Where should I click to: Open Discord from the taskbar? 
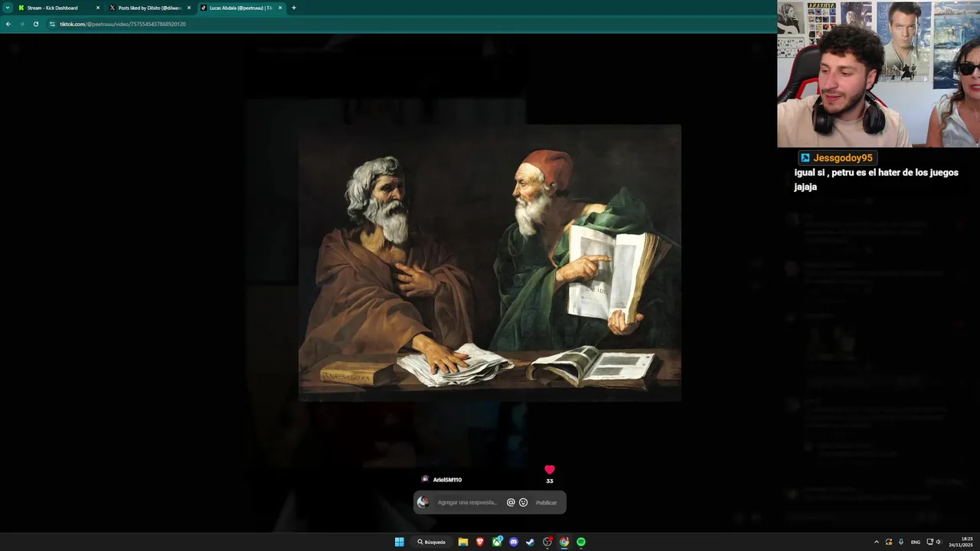[514, 542]
